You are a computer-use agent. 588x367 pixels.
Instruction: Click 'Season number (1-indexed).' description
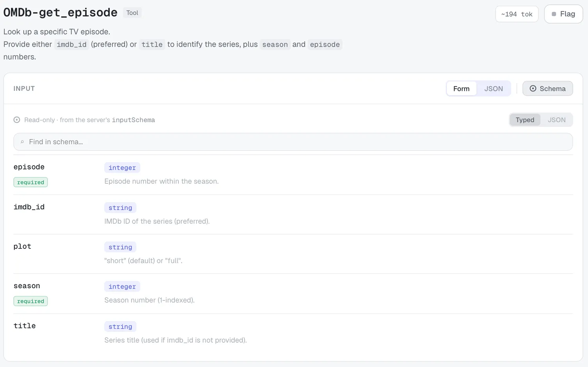coord(149,300)
